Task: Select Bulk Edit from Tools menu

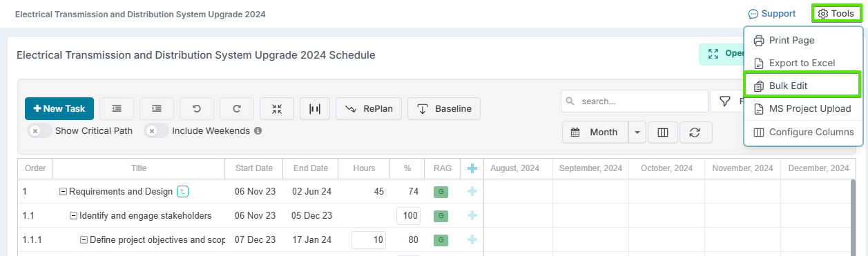Action: pos(802,86)
